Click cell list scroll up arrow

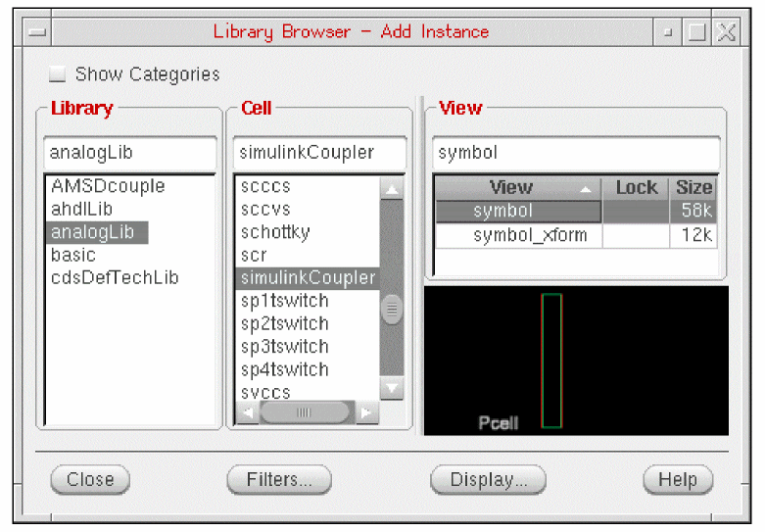(x=392, y=188)
